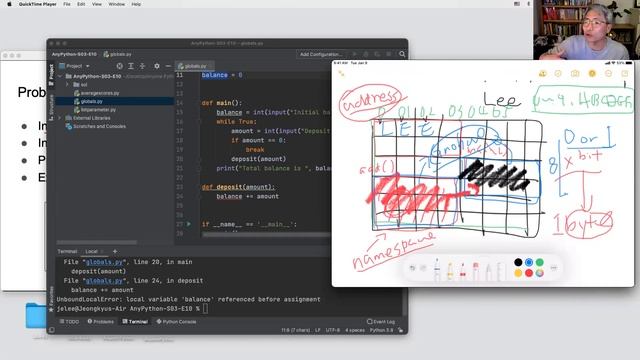Click the Notes checklist icon
This screenshot has height=360, width=640.
pyautogui.click(x=558, y=73)
